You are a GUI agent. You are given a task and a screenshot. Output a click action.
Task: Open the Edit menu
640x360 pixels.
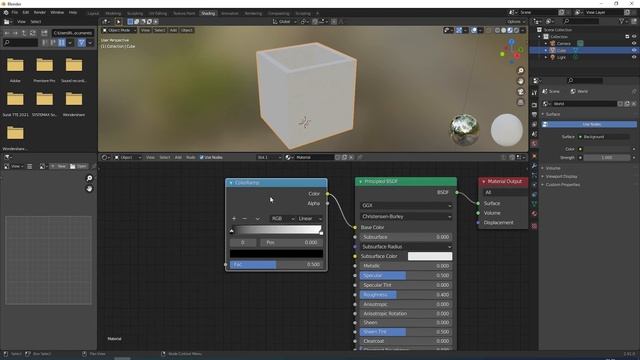pos(26,13)
